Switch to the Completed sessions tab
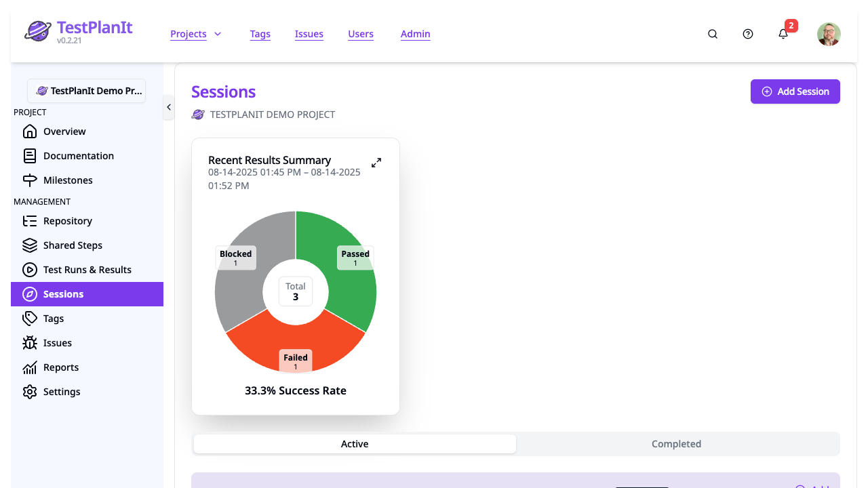The height and width of the screenshot is (488, 868). [676, 444]
